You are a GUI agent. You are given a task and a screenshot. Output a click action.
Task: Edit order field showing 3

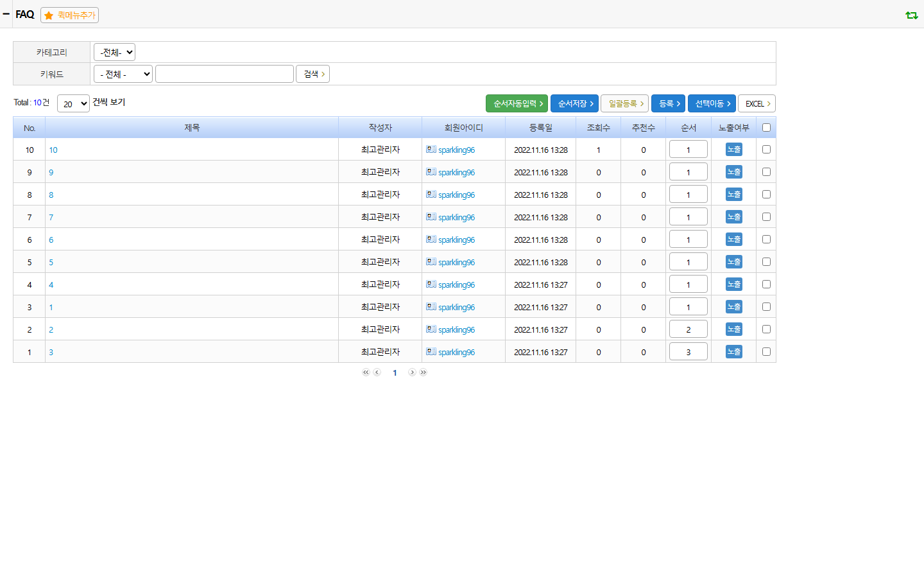[x=689, y=351]
